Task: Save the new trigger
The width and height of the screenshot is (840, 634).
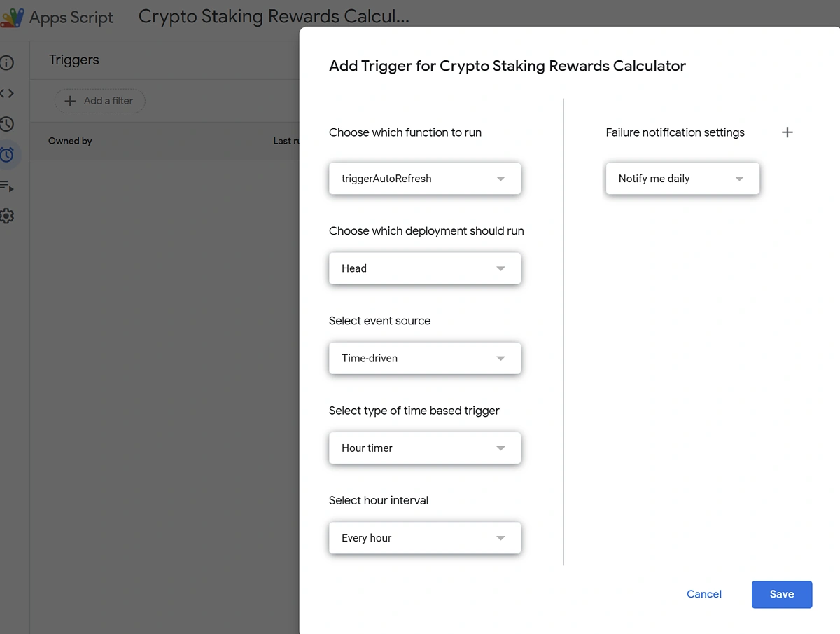Action: 781,594
